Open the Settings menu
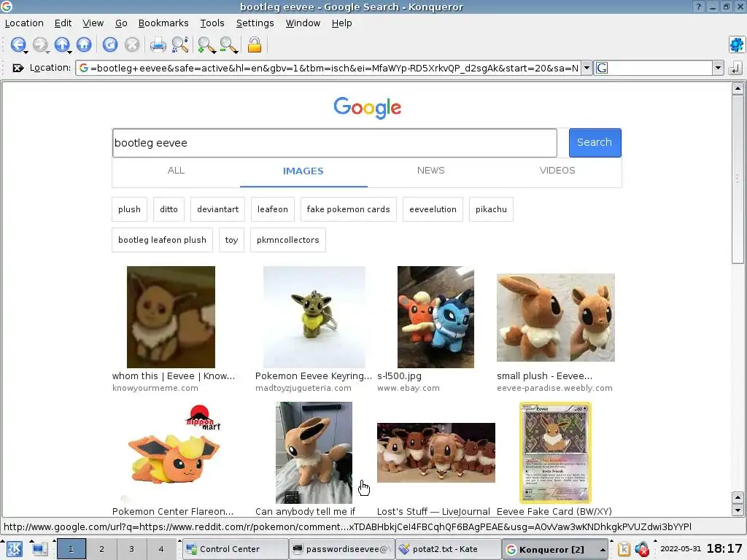This screenshot has height=560, width=747. click(x=255, y=23)
